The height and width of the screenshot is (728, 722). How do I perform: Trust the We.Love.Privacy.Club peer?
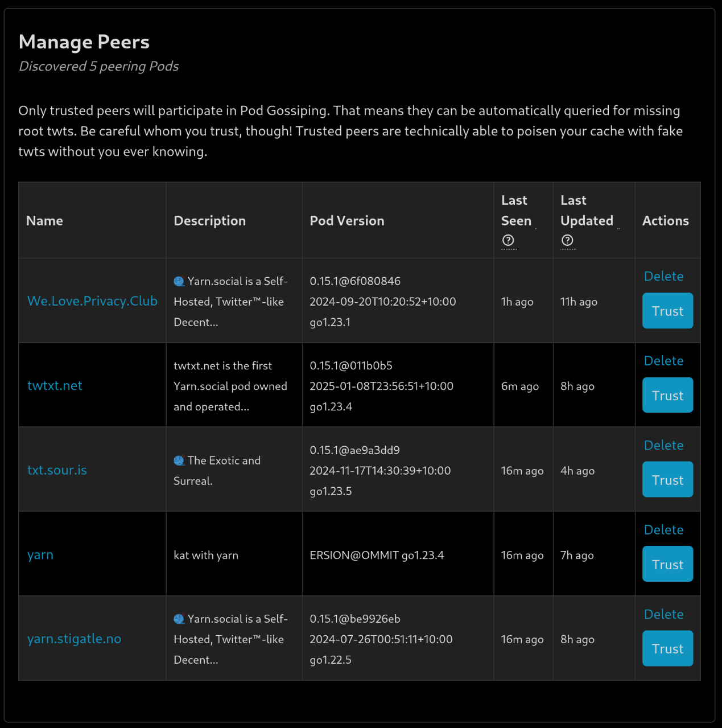pyautogui.click(x=667, y=311)
